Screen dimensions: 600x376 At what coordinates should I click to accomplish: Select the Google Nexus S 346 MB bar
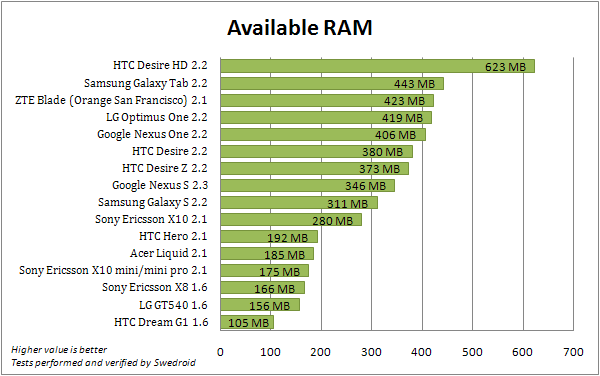pyautogui.click(x=307, y=186)
